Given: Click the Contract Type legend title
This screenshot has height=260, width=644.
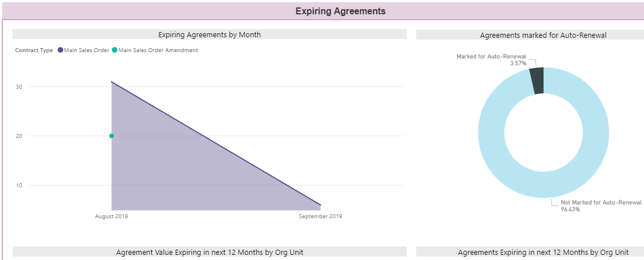Looking at the screenshot, I should click(34, 50).
